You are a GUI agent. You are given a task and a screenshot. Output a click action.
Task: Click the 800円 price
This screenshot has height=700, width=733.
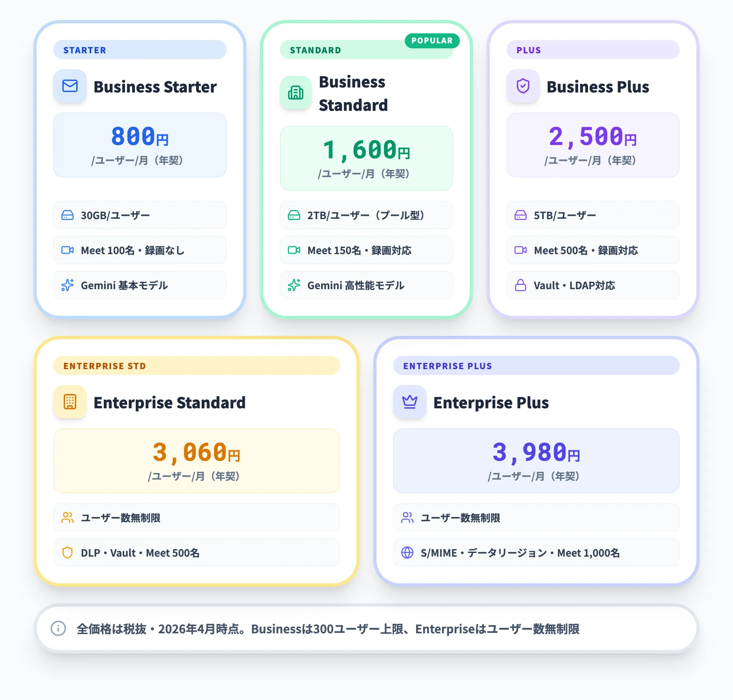pos(140,136)
